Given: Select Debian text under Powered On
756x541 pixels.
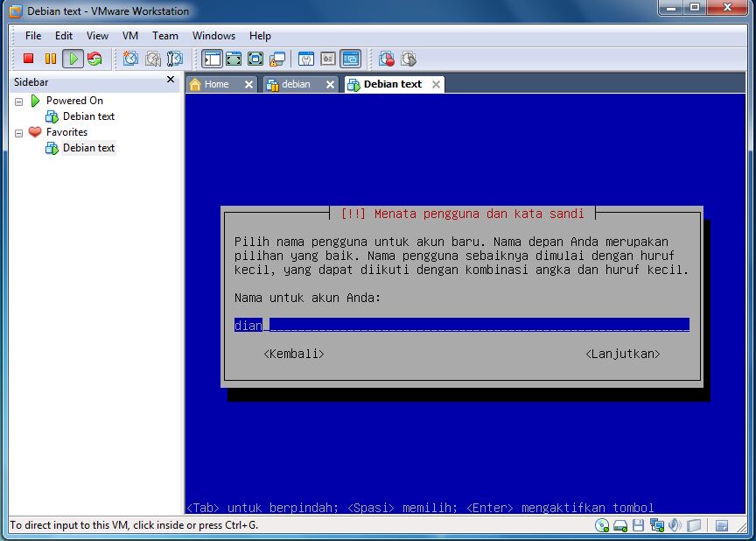Looking at the screenshot, I should (88, 116).
